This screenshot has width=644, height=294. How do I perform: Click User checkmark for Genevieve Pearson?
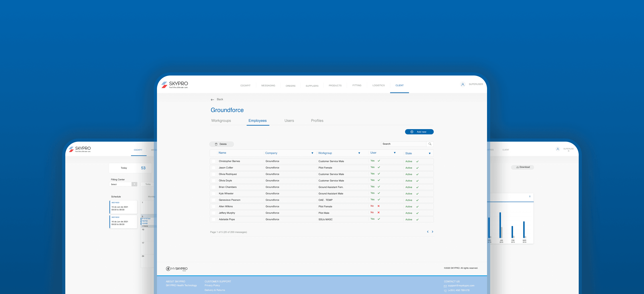click(379, 199)
